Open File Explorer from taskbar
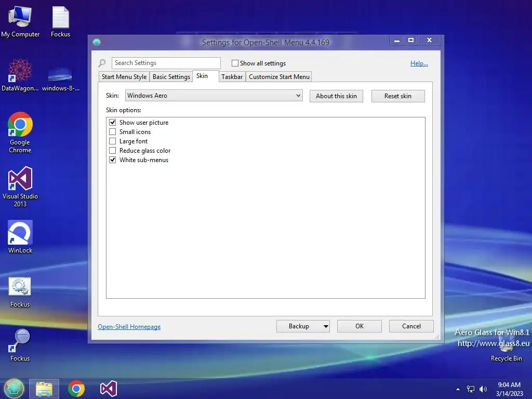 44,389
